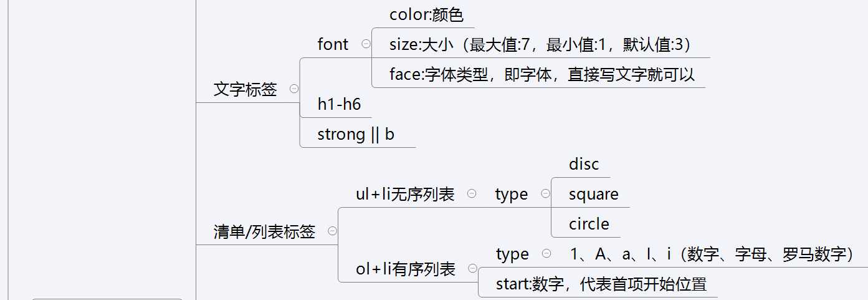Collapse type toggle beside disc/square/circle
Screen dimensions: 868x300
(546, 194)
